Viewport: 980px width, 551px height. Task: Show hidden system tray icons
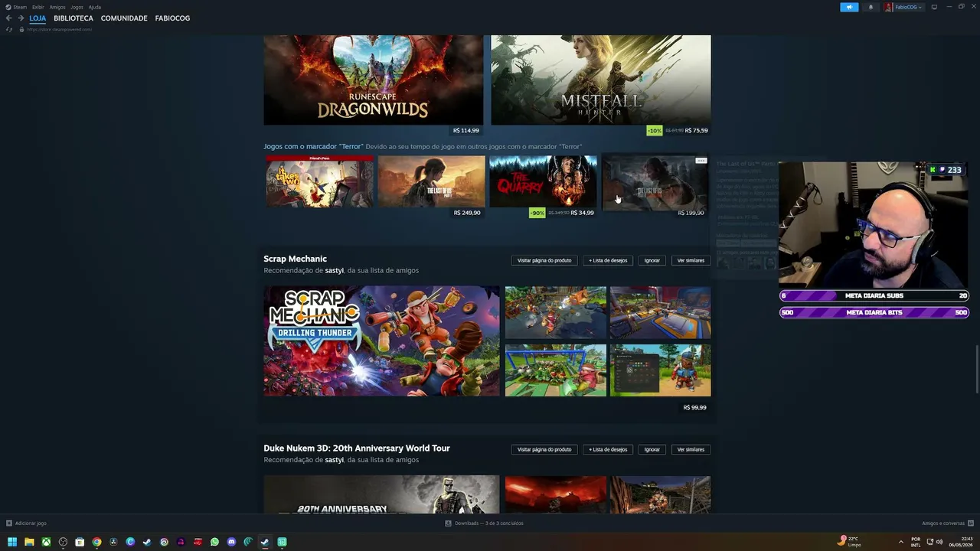tap(900, 542)
